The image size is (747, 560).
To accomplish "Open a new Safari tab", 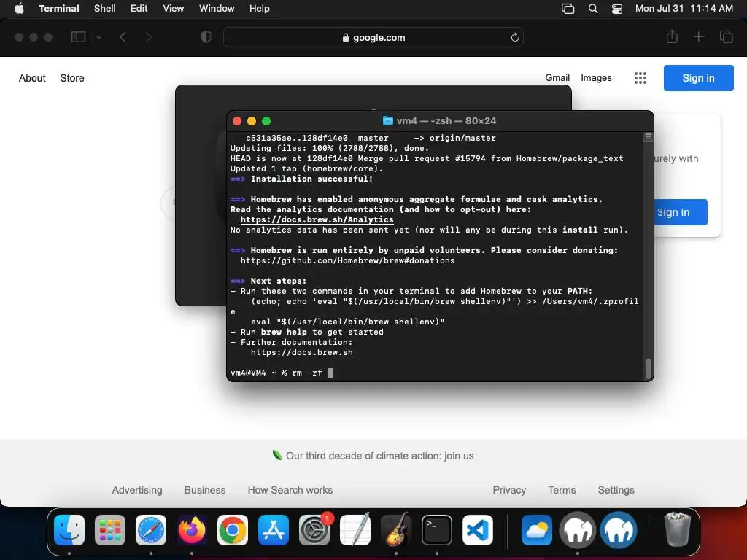I will pyautogui.click(x=698, y=36).
